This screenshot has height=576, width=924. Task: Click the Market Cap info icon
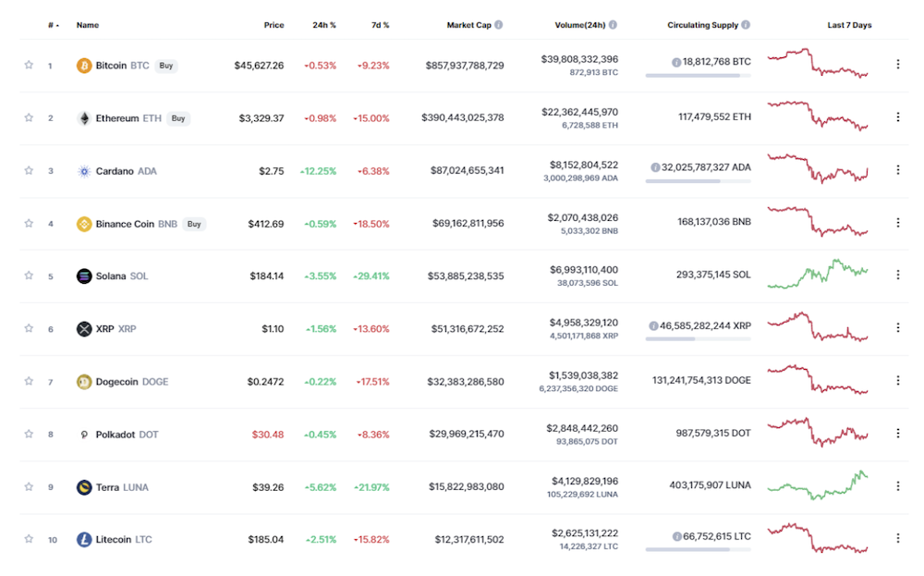point(499,25)
